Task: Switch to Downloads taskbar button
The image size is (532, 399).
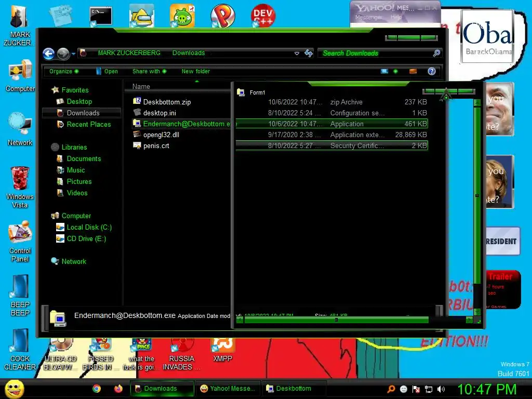Action: point(162,389)
